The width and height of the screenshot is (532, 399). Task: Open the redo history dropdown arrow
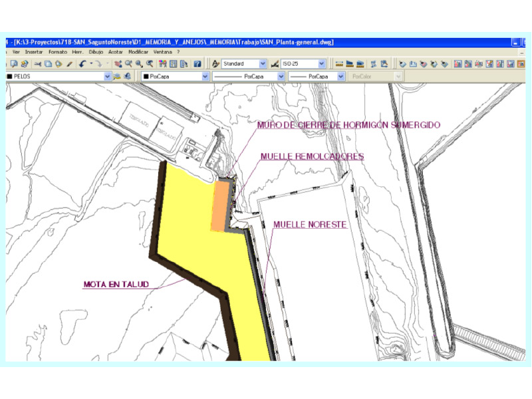[107, 63]
